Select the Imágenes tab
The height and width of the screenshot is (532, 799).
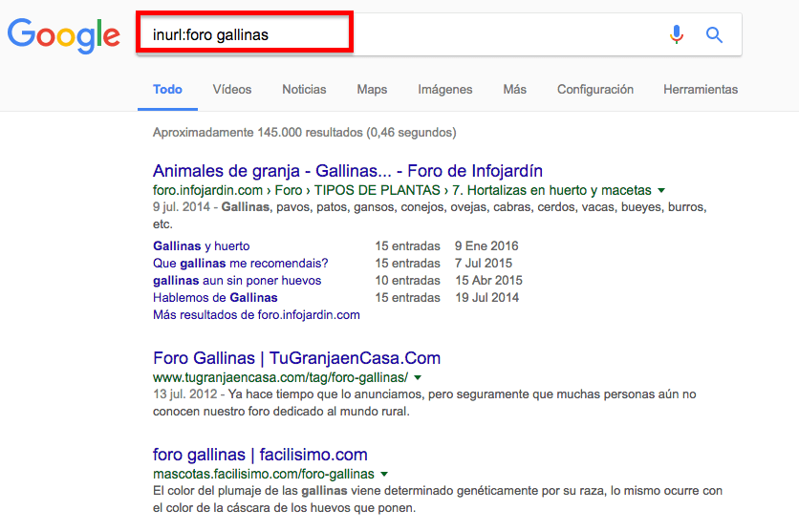pos(444,90)
